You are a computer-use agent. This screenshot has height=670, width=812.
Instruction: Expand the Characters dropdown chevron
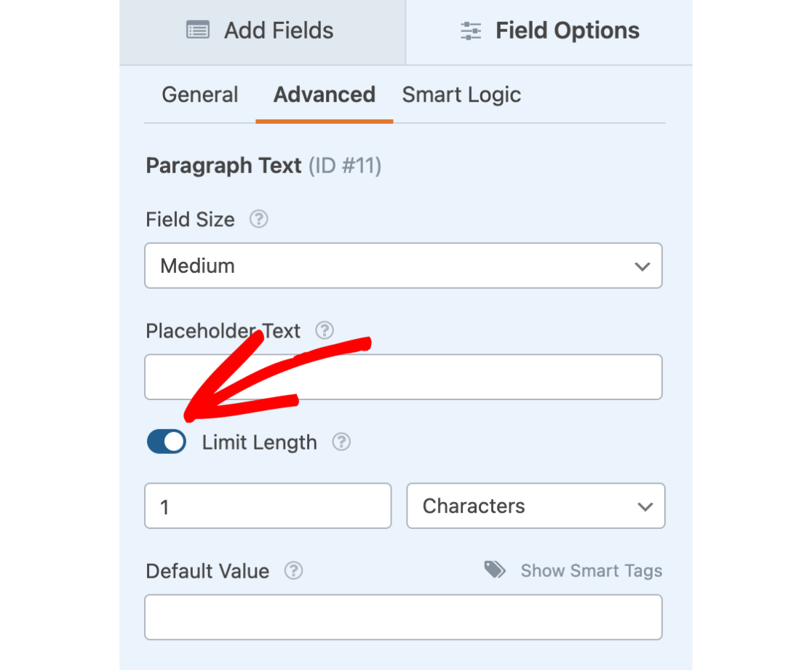(x=646, y=506)
